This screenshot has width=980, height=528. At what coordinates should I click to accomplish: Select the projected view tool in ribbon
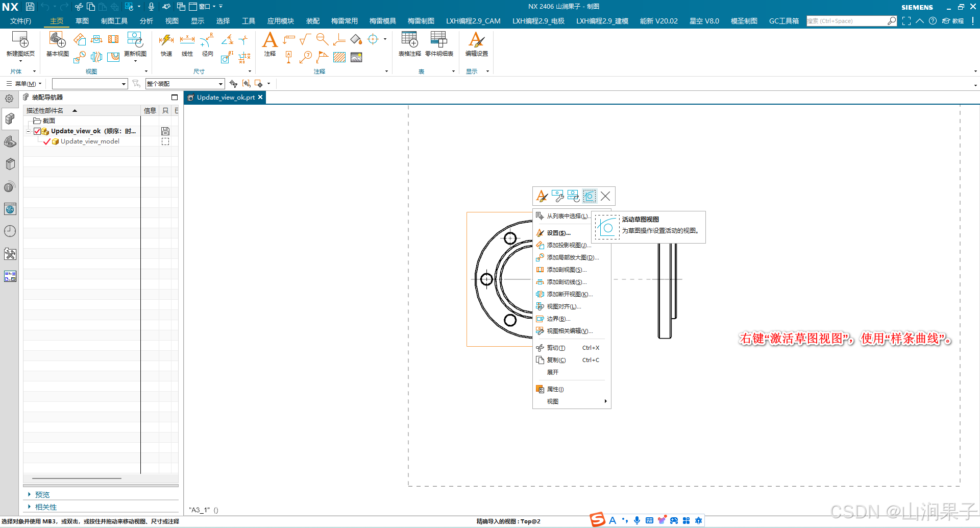(79, 40)
